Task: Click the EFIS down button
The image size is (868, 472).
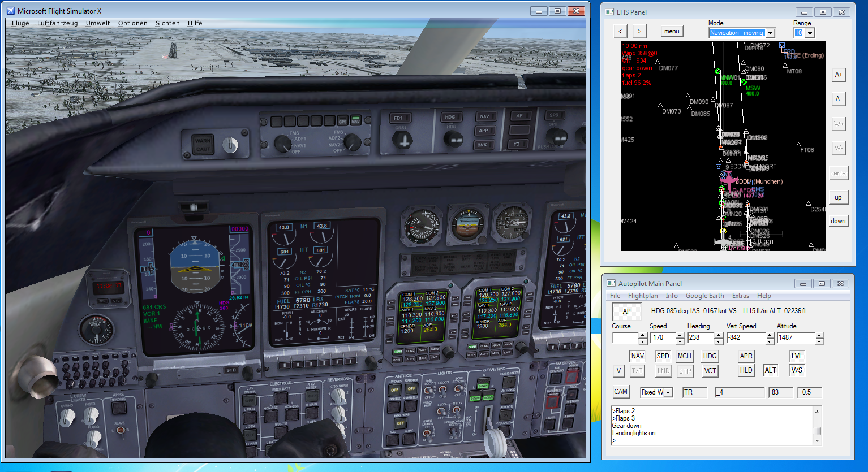Action: click(x=839, y=221)
